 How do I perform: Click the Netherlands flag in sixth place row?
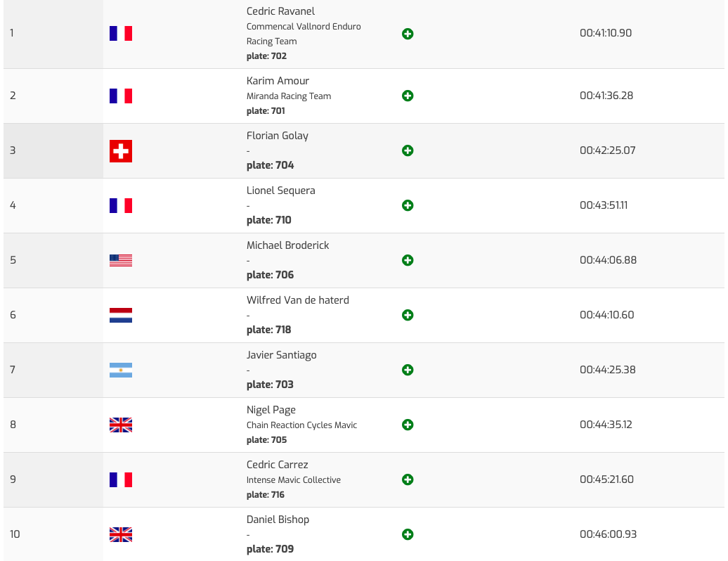point(121,316)
